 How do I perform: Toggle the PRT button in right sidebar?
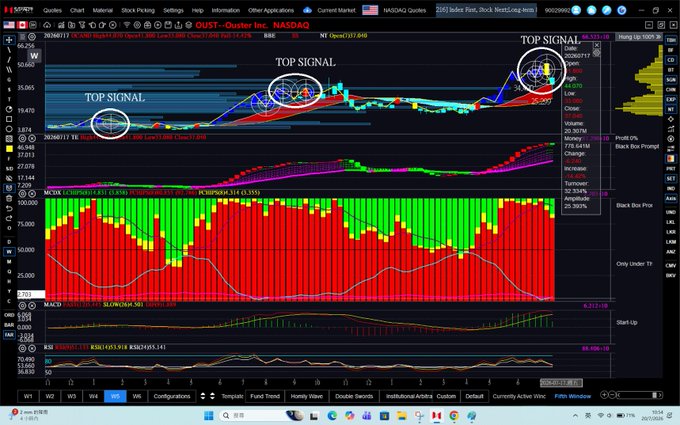click(x=670, y=169)
